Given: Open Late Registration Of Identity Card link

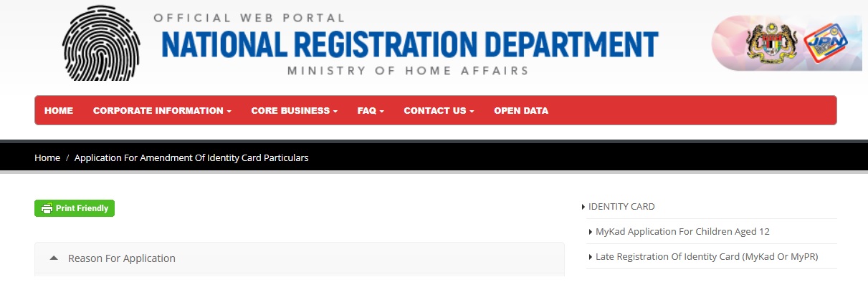Looking at the screenshot, I should [x=707, y=257].
